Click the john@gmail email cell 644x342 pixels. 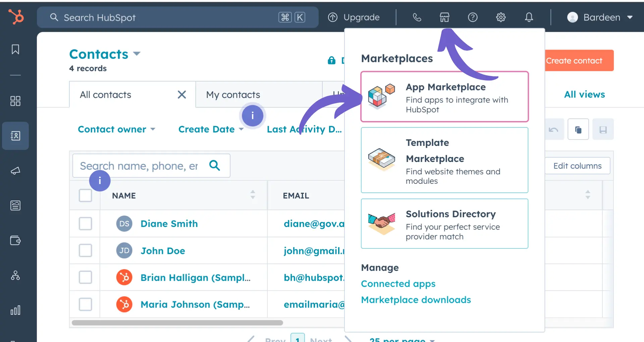(x=314, y=251)
